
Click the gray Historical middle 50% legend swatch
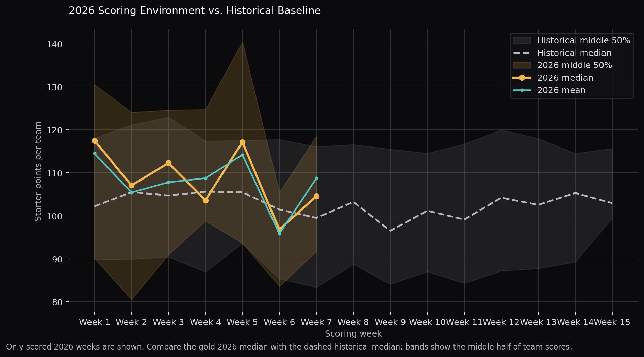(x=522, y=41)
